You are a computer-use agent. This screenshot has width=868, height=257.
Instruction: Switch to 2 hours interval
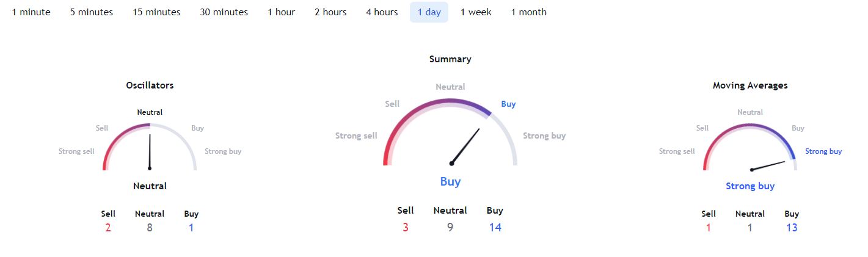[x=330, y=12]
